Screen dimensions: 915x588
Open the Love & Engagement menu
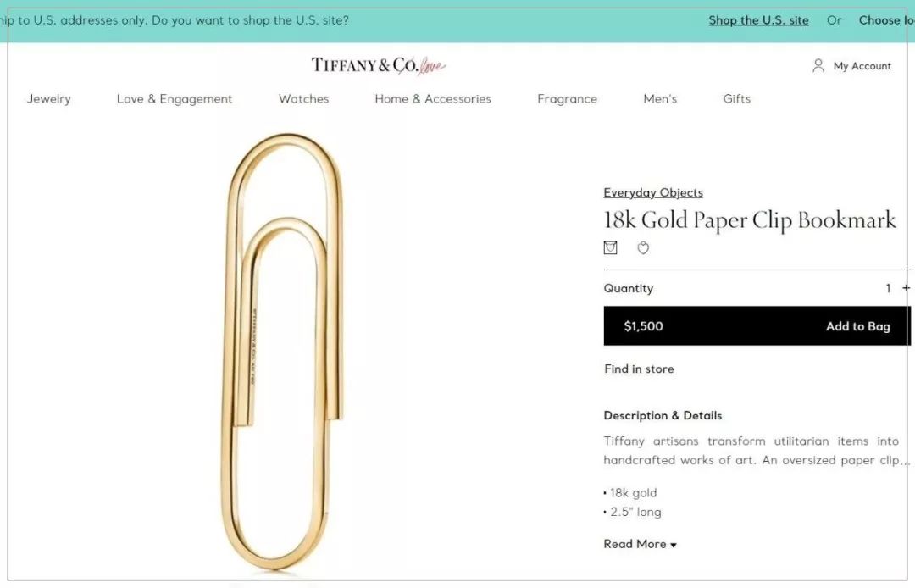click(x=175, y=99)
